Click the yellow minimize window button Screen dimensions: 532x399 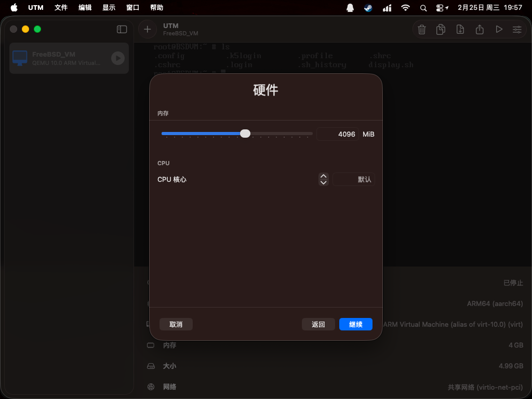[x=25, y=29]
